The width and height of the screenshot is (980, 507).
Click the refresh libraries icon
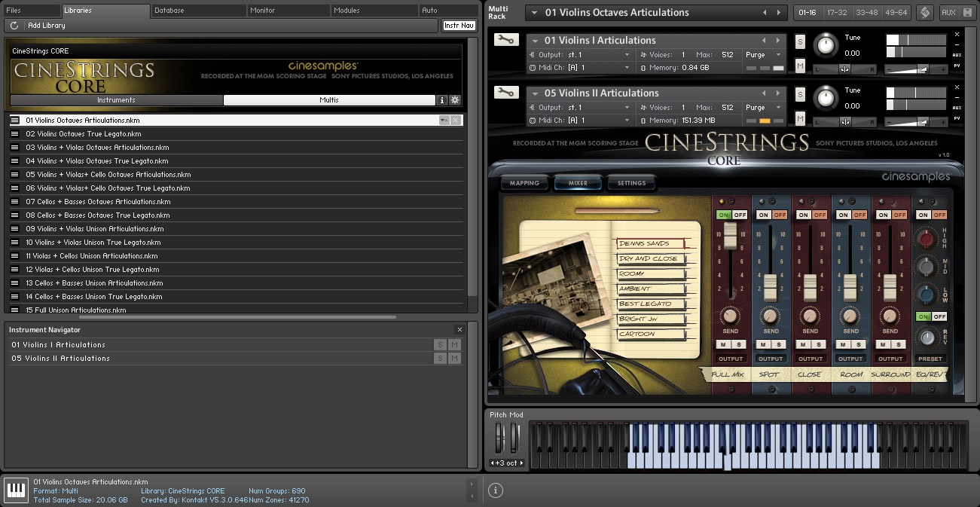click(x=14, y=26)
